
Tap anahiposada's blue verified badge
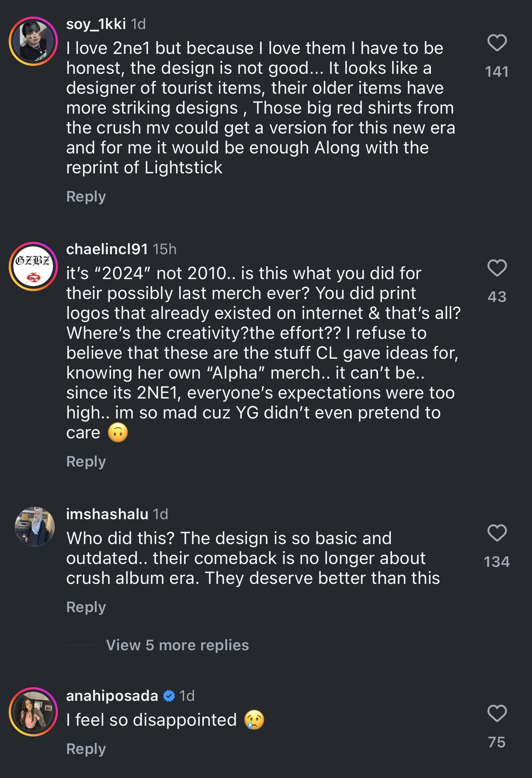coord(169,696)
